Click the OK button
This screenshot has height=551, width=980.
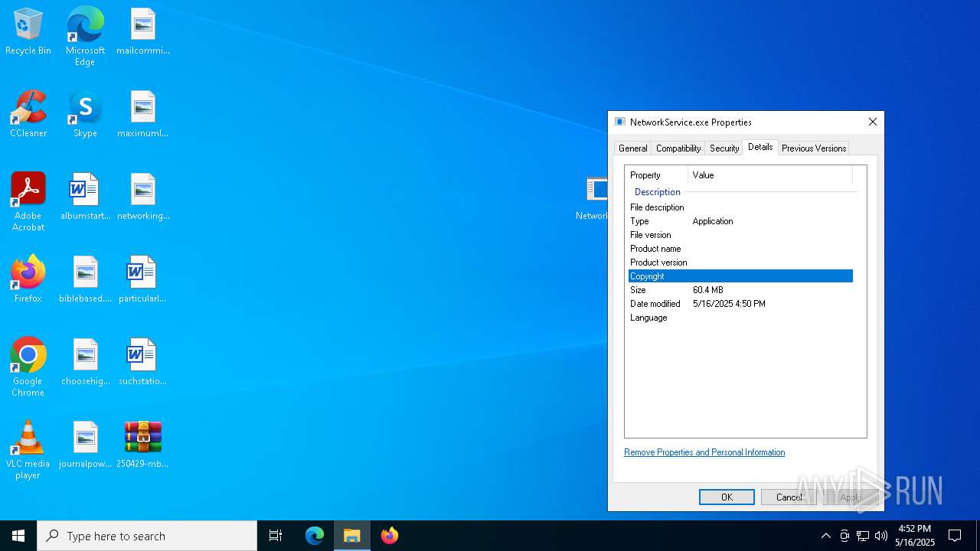(727, 497)
